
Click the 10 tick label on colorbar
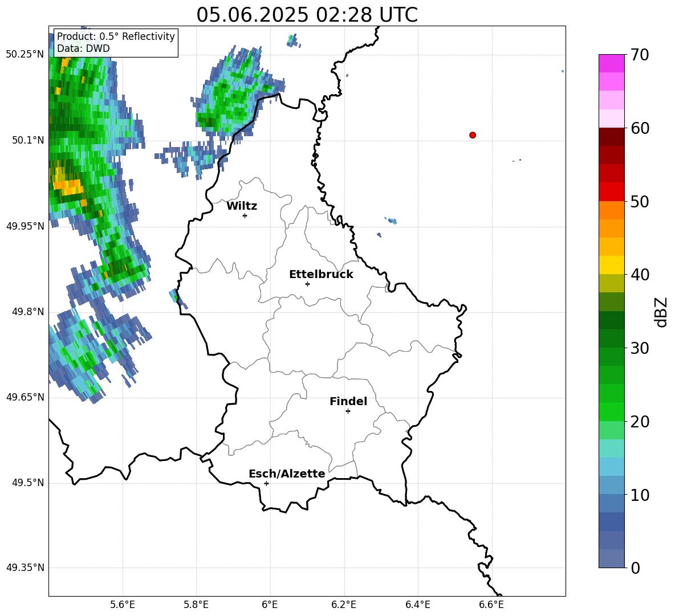[640, 495]
